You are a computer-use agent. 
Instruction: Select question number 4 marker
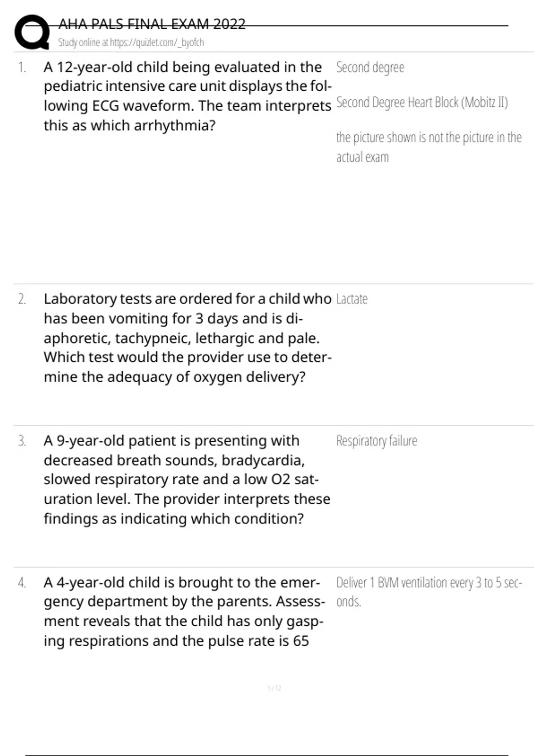pos(22,583)
